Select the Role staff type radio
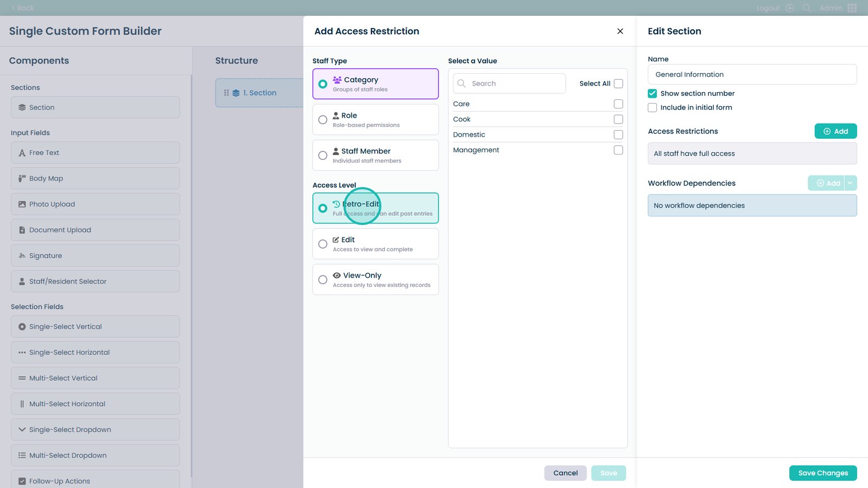Screen dimensions: 868x488 pos(323,120)
